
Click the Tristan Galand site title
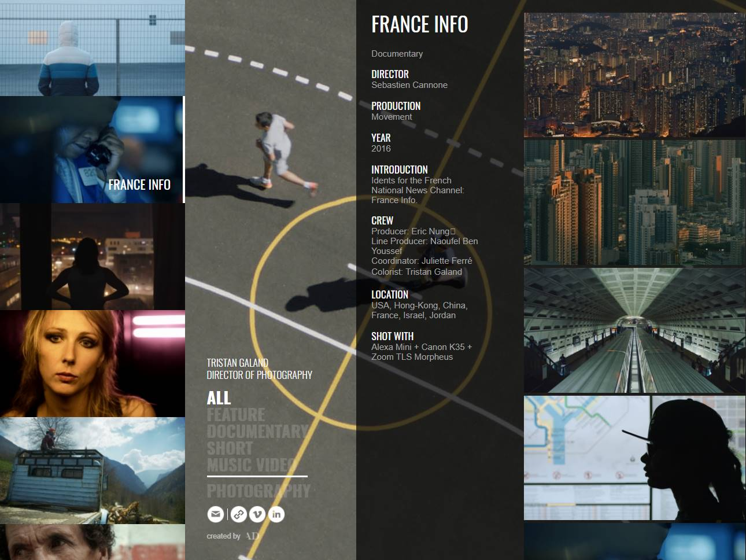click(260, 369)
